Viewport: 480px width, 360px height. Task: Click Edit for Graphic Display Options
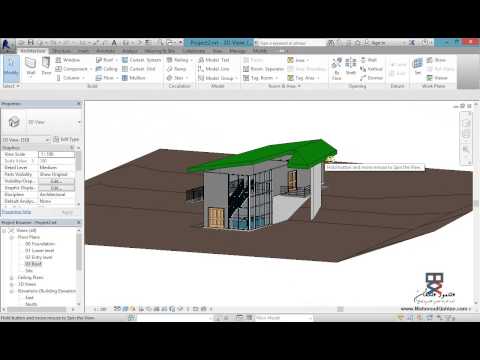(56, 188)
